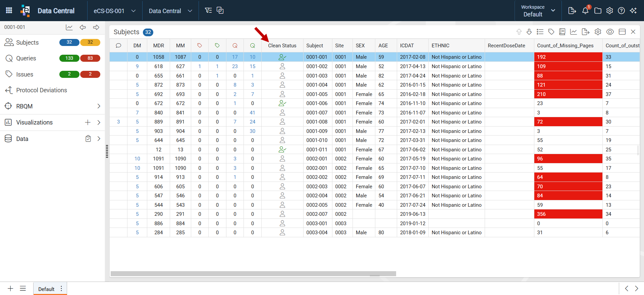Open the filter list icon in the top bar
The image size is (644, 295).
208,10
